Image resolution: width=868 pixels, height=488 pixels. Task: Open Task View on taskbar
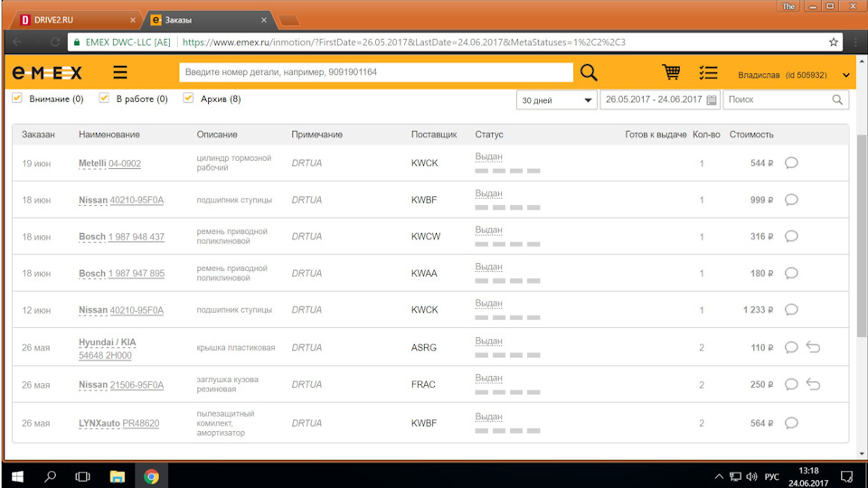pos(82,476)
